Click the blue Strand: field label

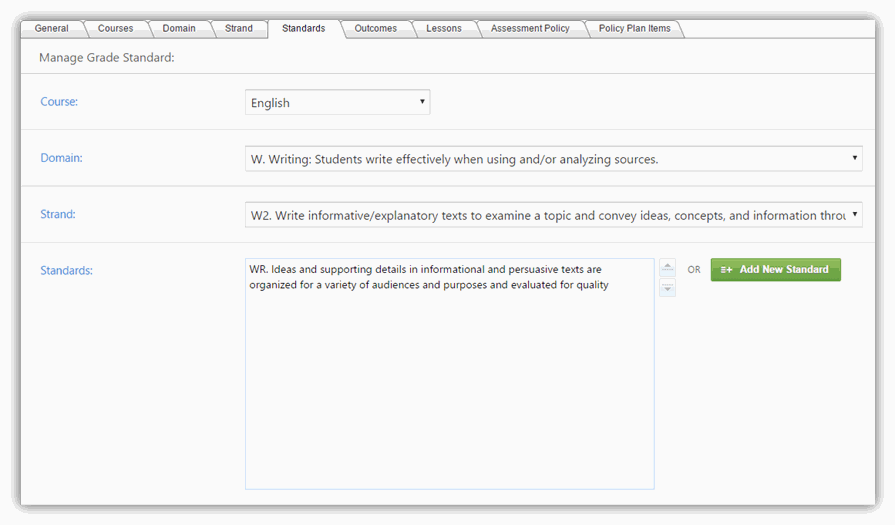tap(58, 214)
